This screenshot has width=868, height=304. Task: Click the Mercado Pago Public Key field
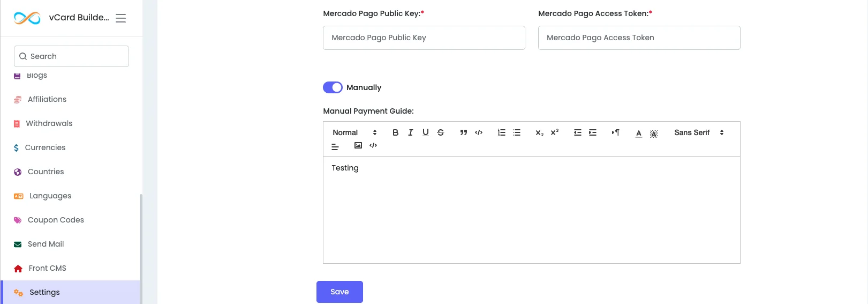pos(424,38)
